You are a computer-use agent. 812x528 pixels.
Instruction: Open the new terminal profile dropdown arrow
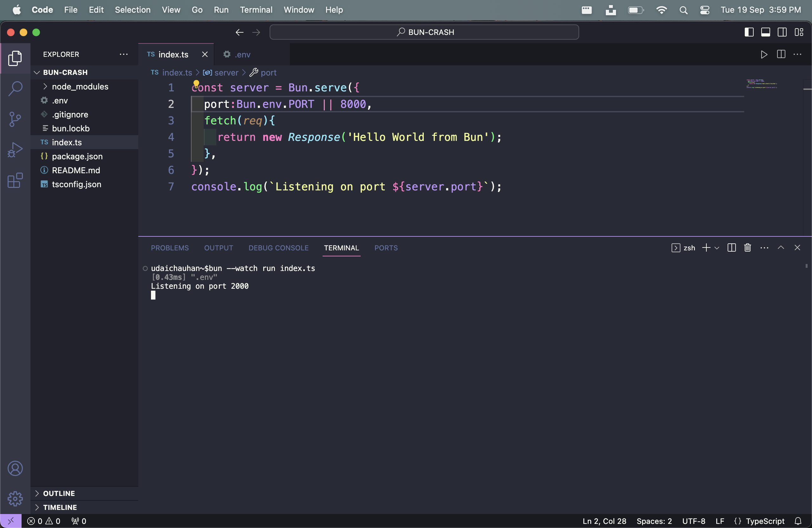tap(717, 248)
